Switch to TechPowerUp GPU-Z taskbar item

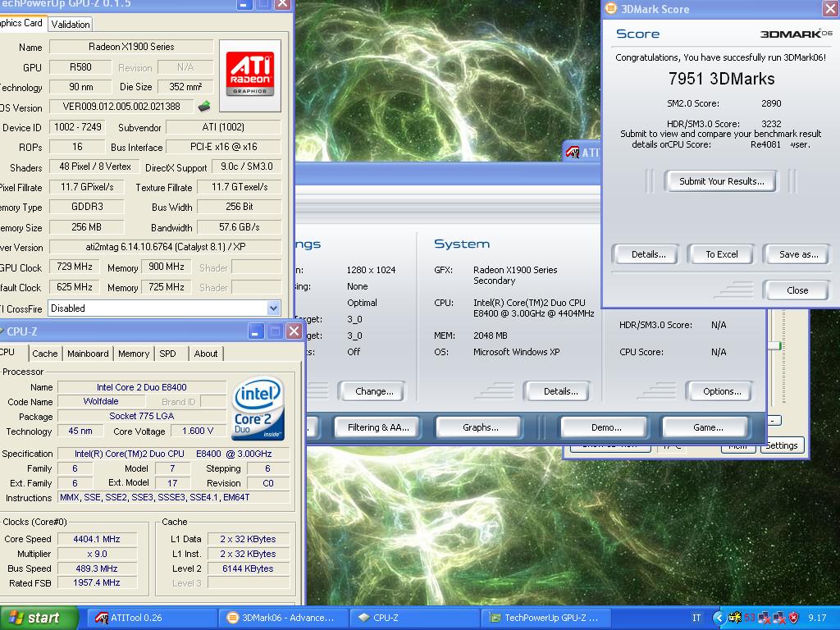(x=545, y=618)
